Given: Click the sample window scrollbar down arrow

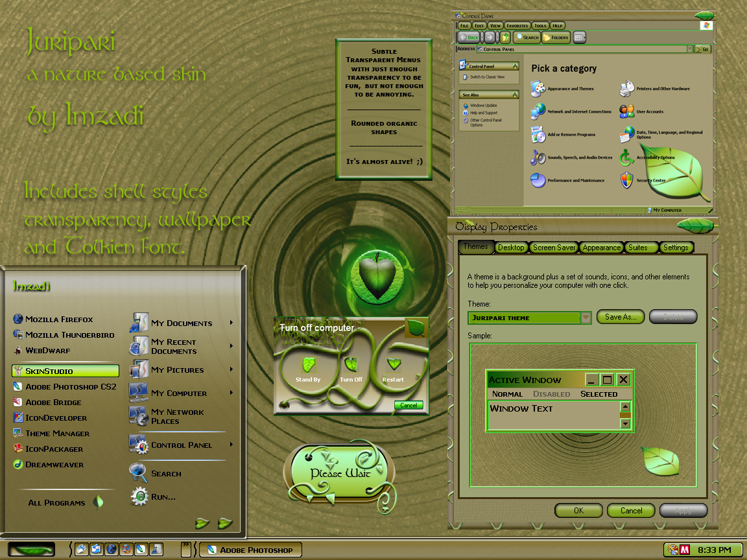Looking at the screenshot, I should 625,423.
